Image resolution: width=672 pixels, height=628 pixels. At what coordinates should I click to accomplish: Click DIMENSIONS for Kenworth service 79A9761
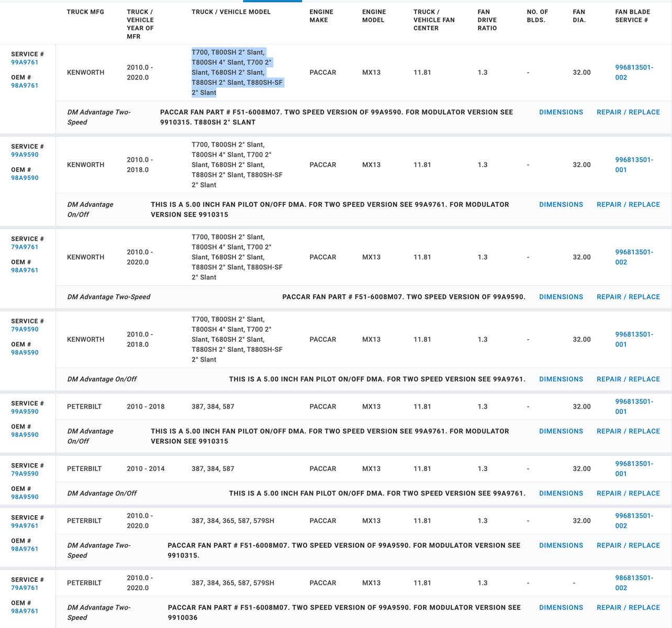click(561, 297)
